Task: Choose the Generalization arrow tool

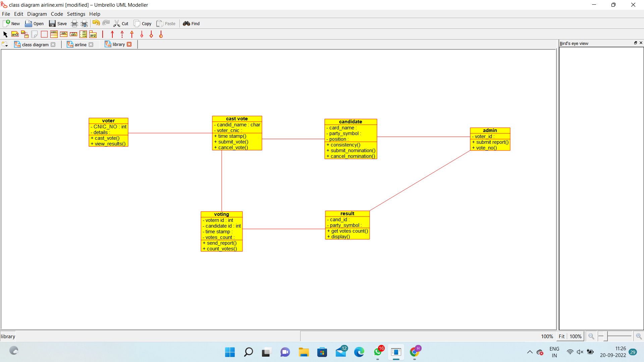Action: coord(132,34)
